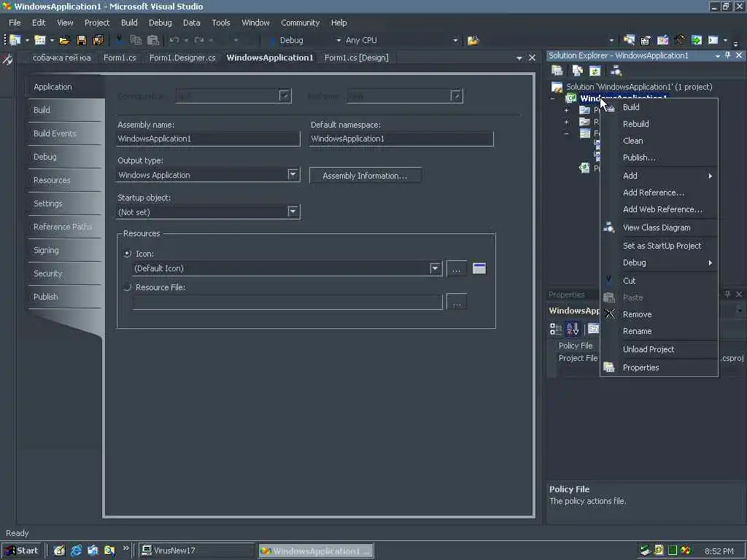Launch Internet Explorer from quick launch
Viewport: 747px width, 560px height.
[x=76, y=551]
